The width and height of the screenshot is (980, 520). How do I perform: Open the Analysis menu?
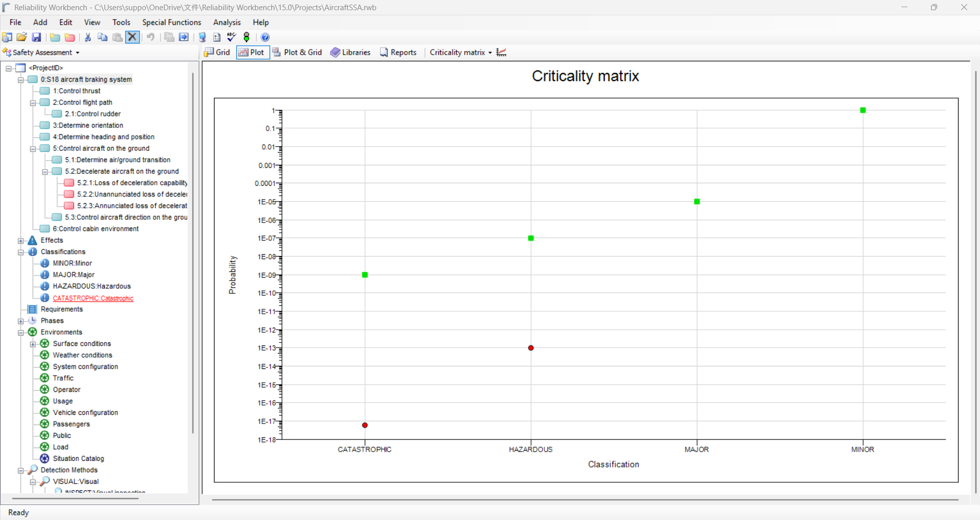click(227, 22)
